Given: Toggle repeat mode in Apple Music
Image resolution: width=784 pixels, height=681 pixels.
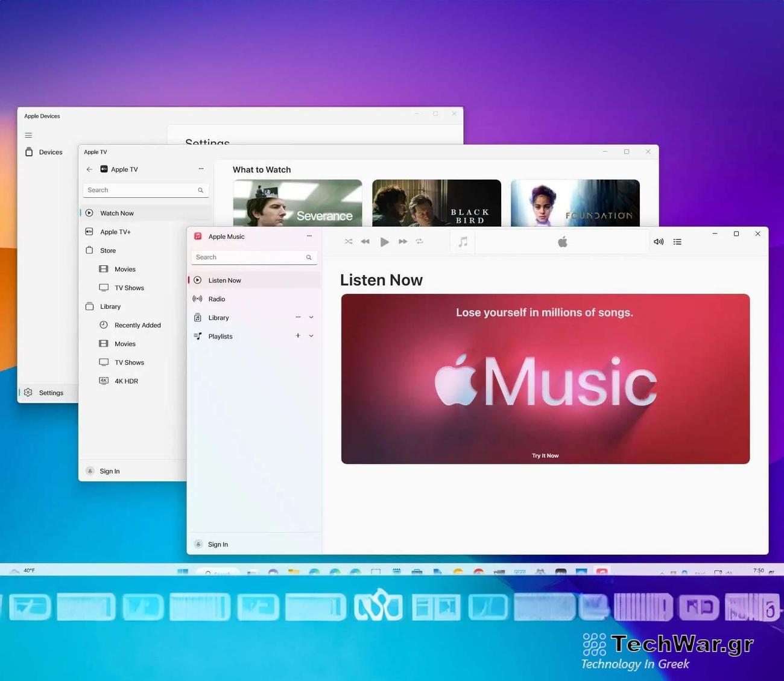Looking at the screenshot, I should pos(420,241).
